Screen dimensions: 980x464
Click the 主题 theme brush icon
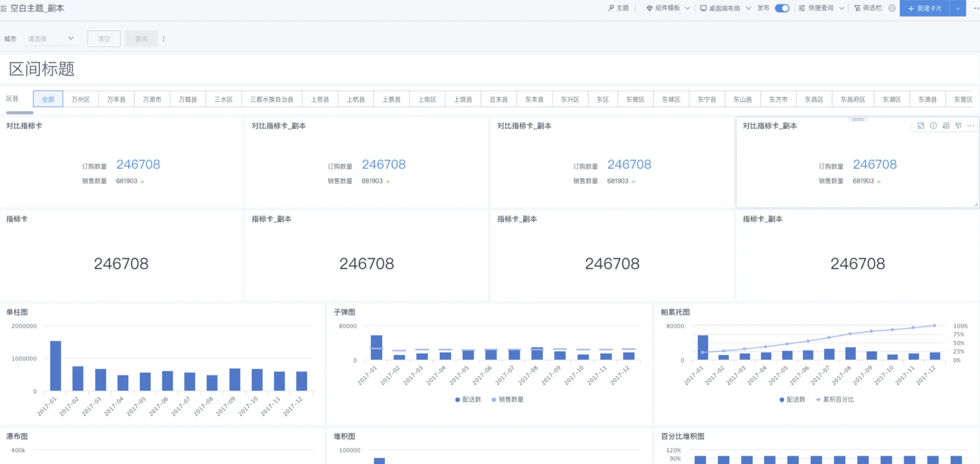pos(611,8)
